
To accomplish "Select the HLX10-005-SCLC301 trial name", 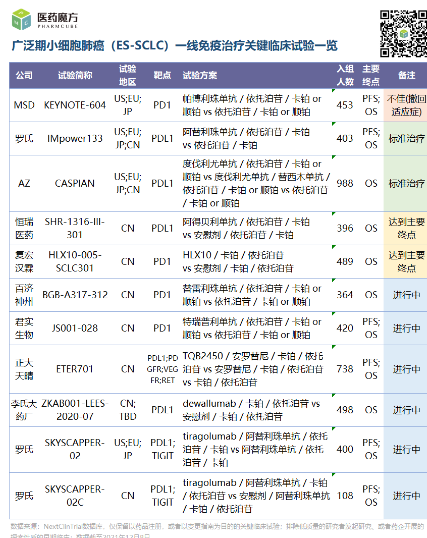I will pos(75,261).
